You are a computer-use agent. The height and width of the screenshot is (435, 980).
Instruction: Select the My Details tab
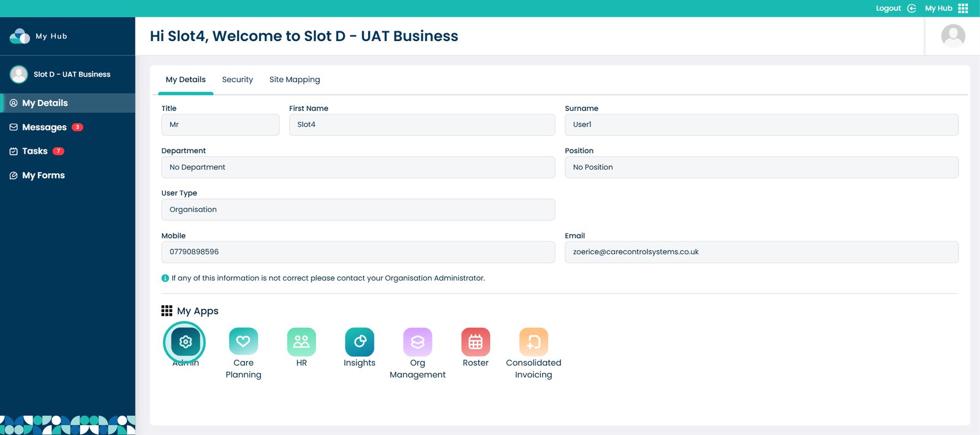[186, 80]
